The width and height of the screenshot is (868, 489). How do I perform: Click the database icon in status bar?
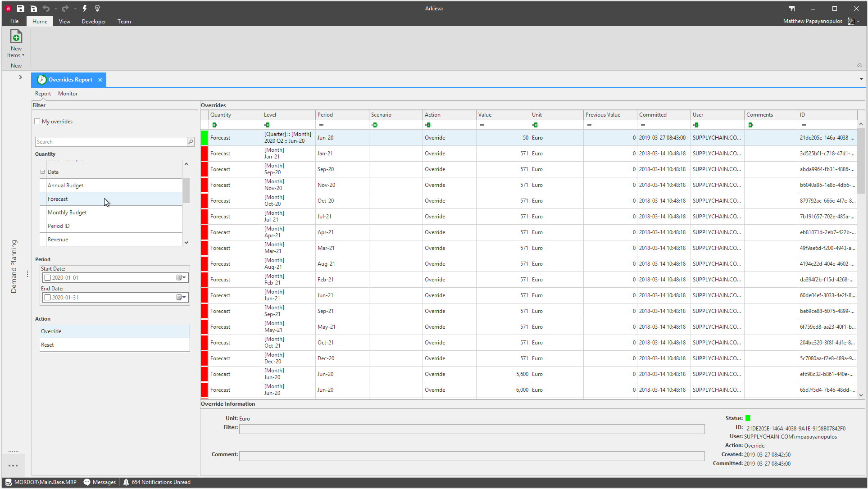pyautogui.click(x=8, y=482)
